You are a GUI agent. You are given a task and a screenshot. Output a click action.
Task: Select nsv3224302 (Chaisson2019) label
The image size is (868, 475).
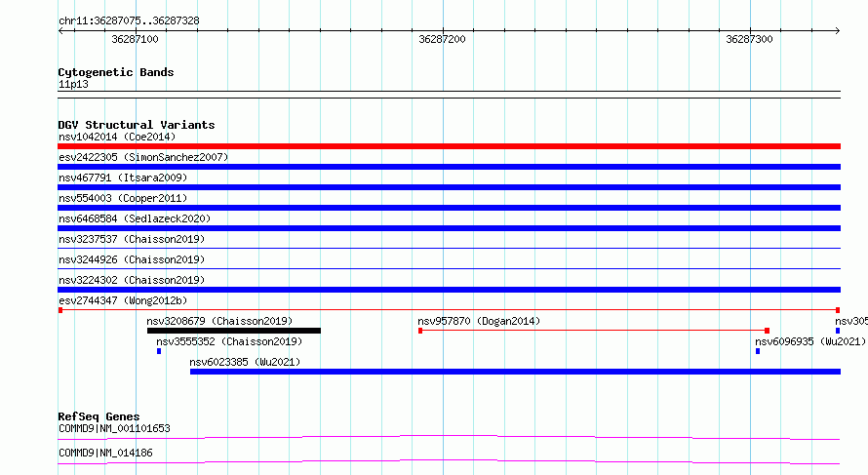point(132,280)
